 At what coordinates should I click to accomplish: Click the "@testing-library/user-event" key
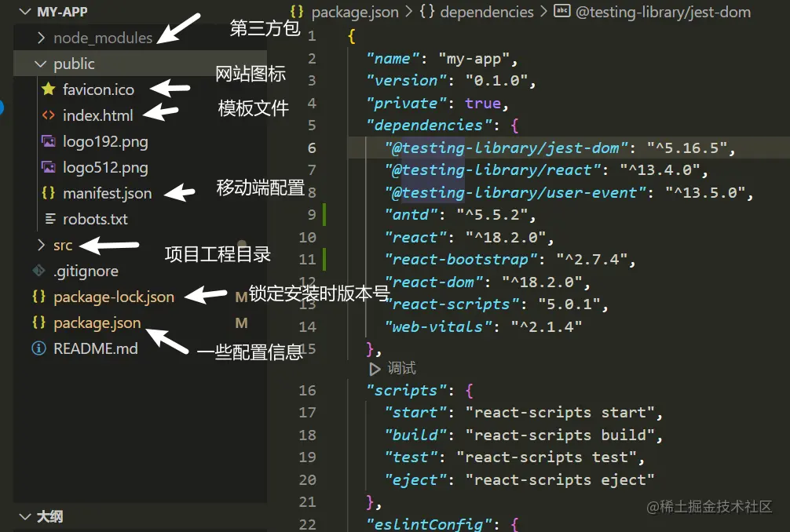pos(515,193)
